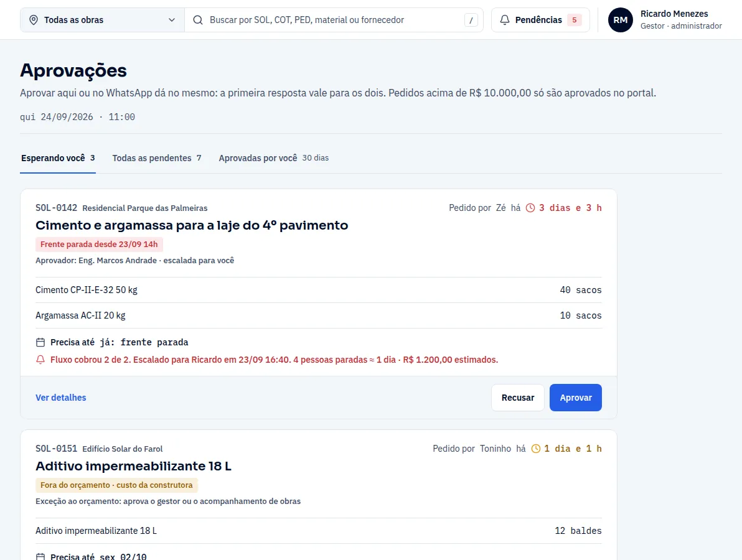Open the RM user avatar
Image resolution: width=742 pixels, height=560 pixels.
coord(621,20)
